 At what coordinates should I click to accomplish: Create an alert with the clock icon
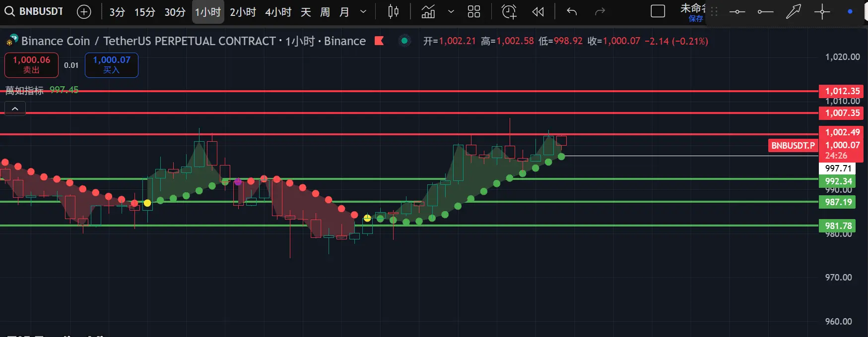(509, 12)
